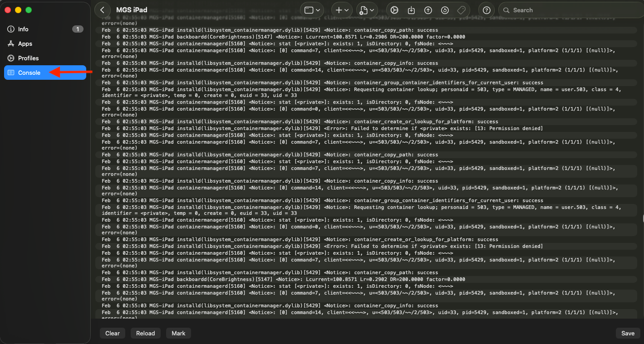
Task: Click the Update download-arrow toolbar icon
Action: (x=411, y=10)
